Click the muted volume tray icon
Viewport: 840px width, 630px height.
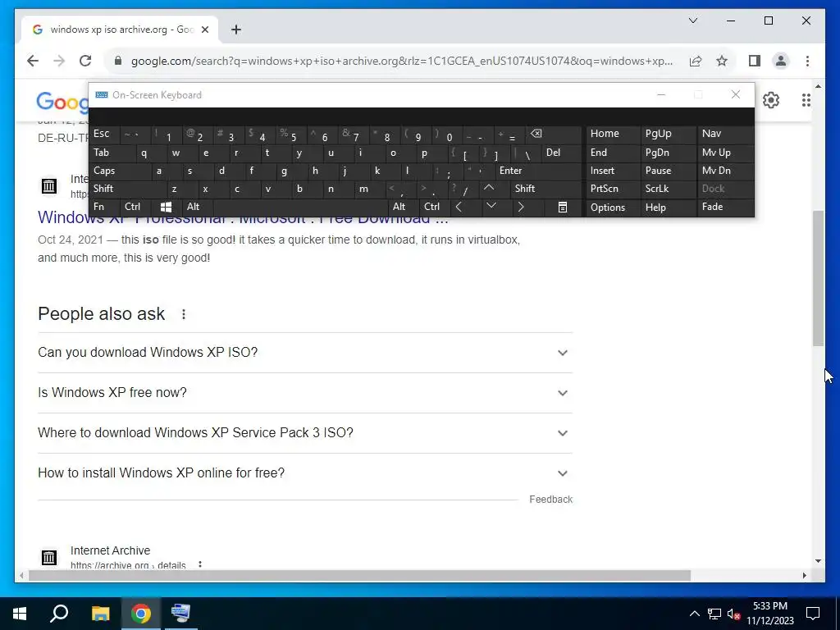[x=734, y=614]
